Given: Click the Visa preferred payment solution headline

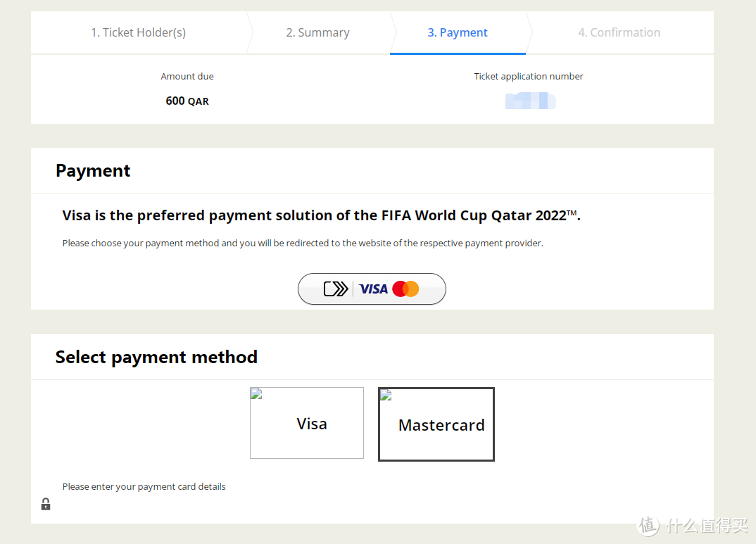Looking at the screenshot, I should click(321, 215).
